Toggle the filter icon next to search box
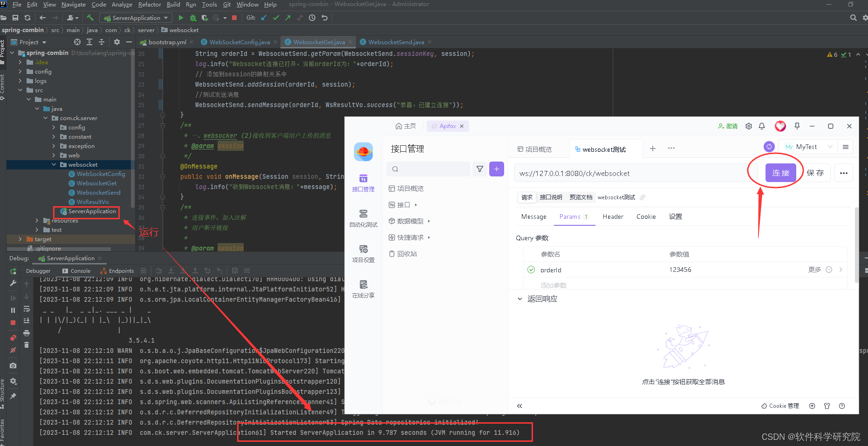The width and height of the screenshot is (868, 446). pos(479,169)
